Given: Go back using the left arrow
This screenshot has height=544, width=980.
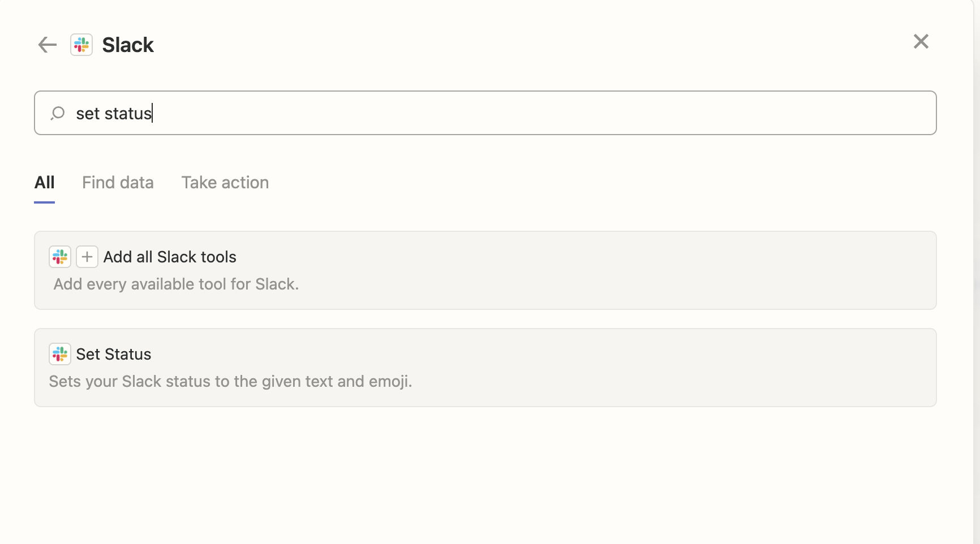Looking at the screenshot, I should [48, 45].
